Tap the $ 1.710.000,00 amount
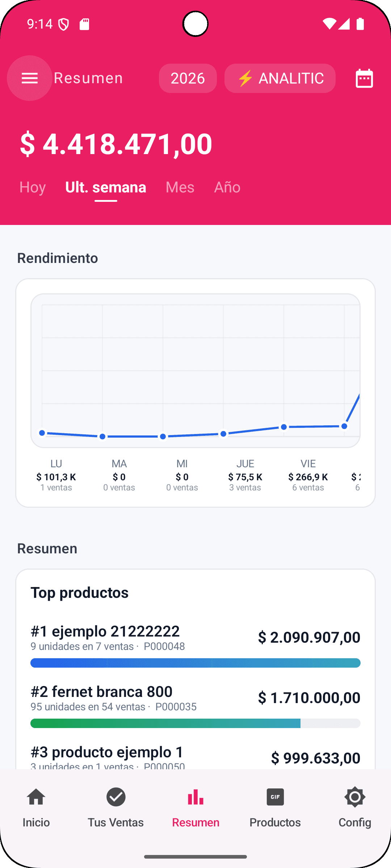This screenshot has width=391, height=868. 309,698
